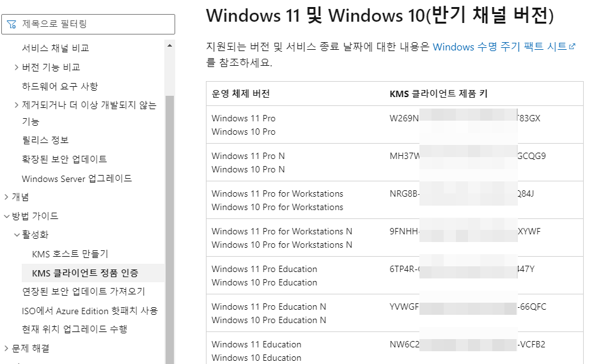Click the product key starting NRG8B
The width and height of the screenshot is (601, 364).
(x=462, y=193)
